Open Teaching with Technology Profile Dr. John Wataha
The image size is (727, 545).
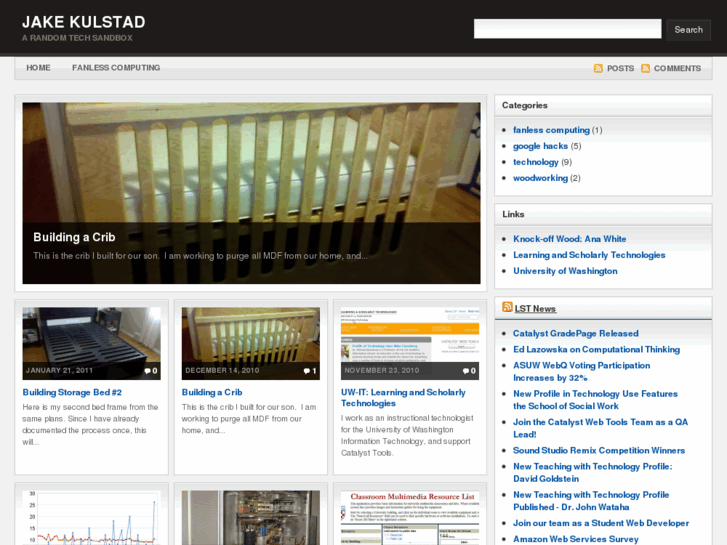click(591, 501)
